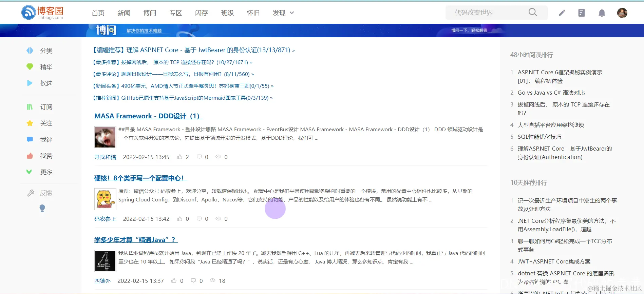Open ASP.NET Core 6框架揭秘实例演示 ranking item
This screenshot has height=294, width=644.
[x=560, y=77]
